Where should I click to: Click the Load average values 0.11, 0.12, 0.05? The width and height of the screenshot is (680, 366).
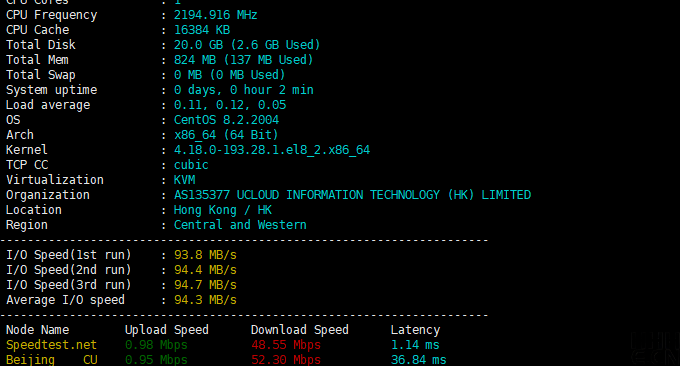pos(230,105)
